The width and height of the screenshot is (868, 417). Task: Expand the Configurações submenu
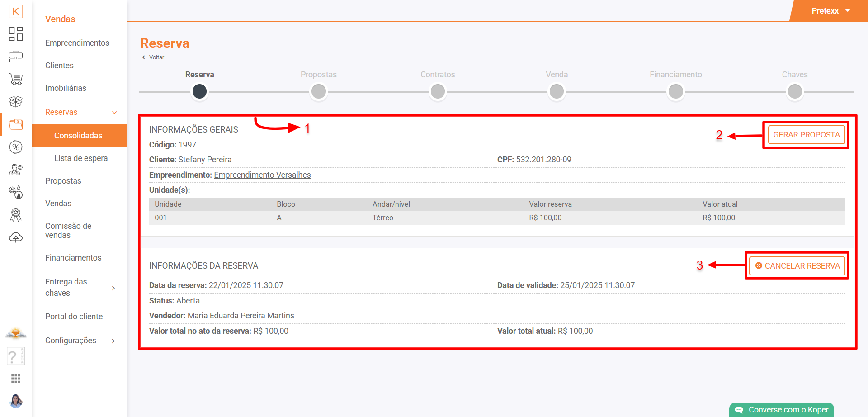coord(113,341)
